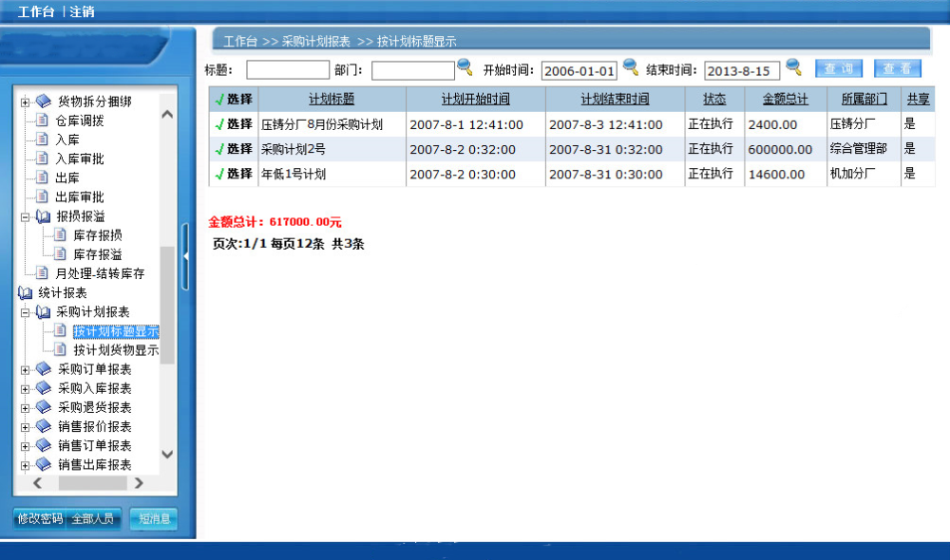Sort by 计划标题 column header
The image size is (950, 560).
tap(332, 99)
